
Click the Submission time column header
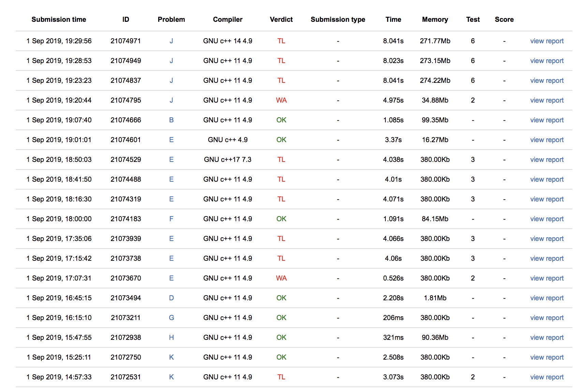pos(59,19)
